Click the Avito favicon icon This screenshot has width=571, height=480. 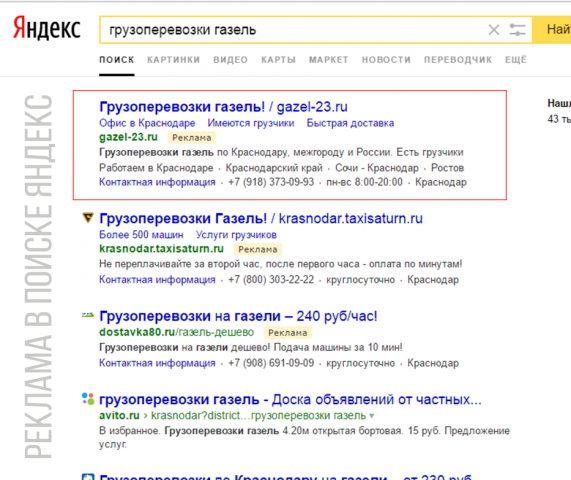tap(88, 399)
